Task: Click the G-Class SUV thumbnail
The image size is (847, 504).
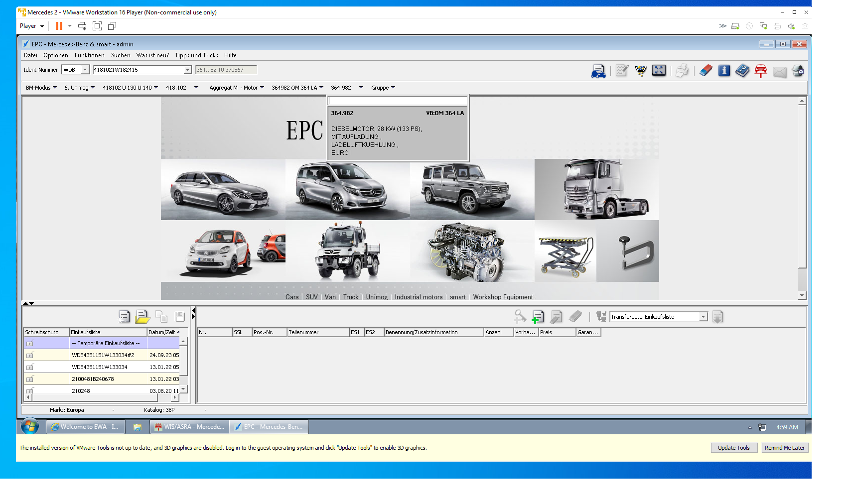Action: [472, 189]
